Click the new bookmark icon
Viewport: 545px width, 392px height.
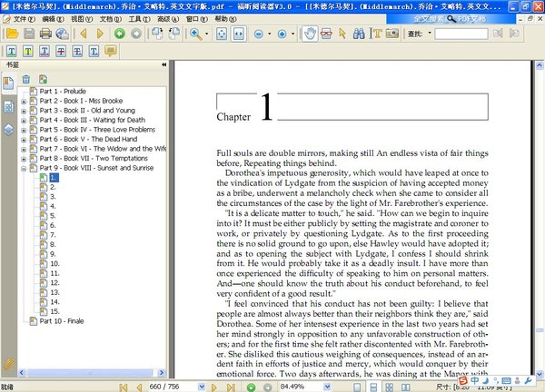pyautogui.click(x=43, y=79)
